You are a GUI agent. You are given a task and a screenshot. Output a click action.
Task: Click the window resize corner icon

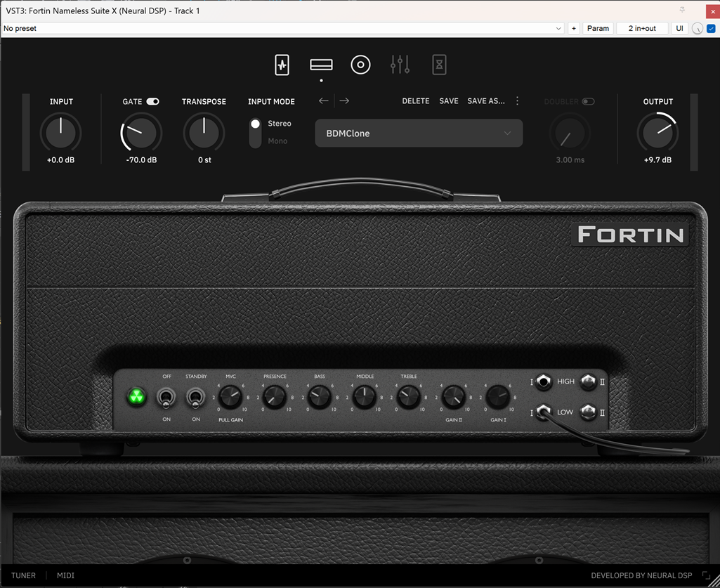[x=706, y=575]
